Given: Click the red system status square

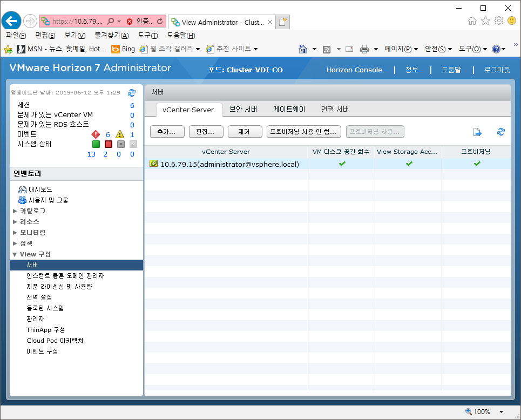Looking at the screenshot, I should pos(109,144).
